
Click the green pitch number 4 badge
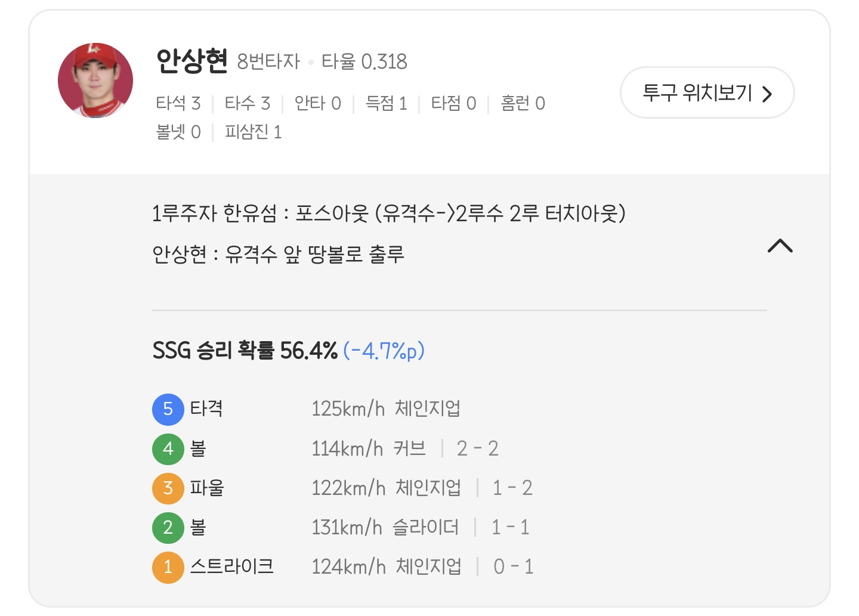point(168,449)
